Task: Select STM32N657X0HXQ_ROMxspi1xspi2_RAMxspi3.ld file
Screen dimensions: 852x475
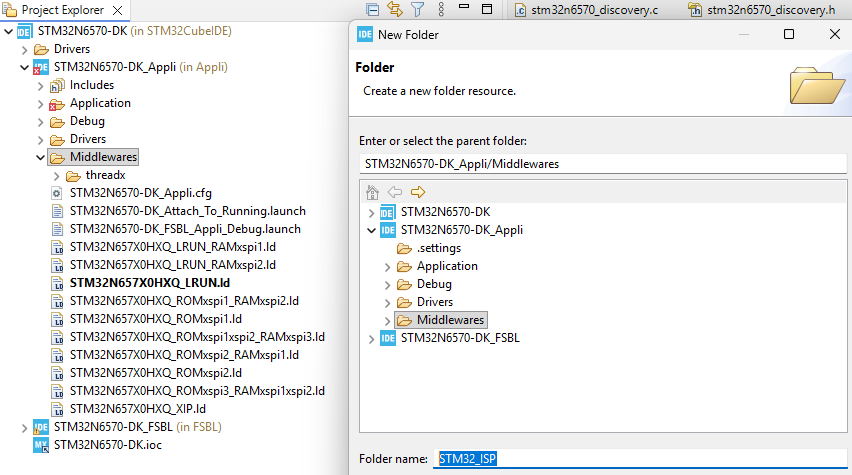Action: [x=197, y=336]
